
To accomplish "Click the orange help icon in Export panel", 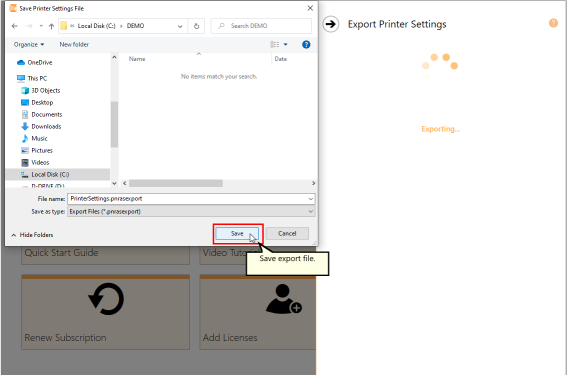I will point(553,23).
